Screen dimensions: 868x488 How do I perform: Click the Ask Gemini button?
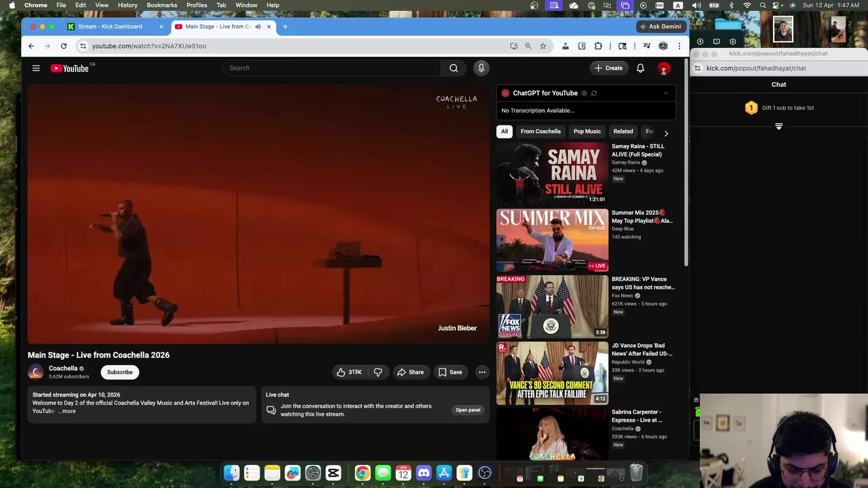[660, 26]
